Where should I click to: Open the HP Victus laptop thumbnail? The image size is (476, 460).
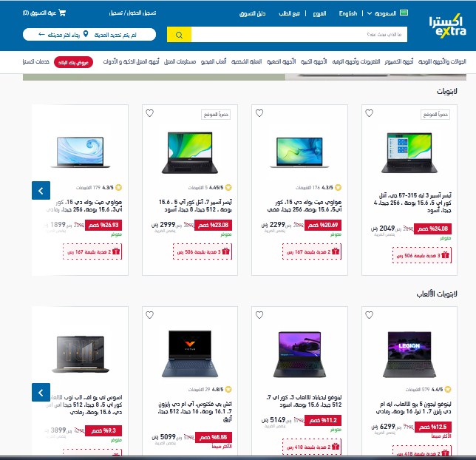point(190,354)
